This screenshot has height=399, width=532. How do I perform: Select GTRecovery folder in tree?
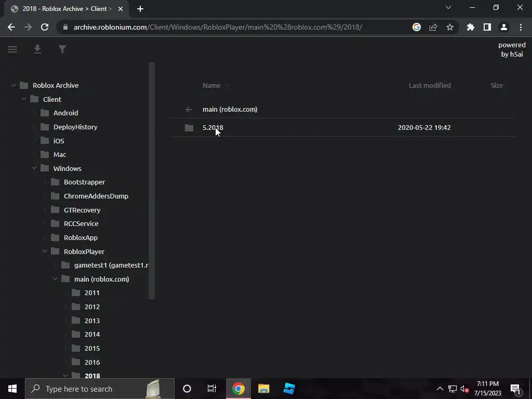pos(82,210)
